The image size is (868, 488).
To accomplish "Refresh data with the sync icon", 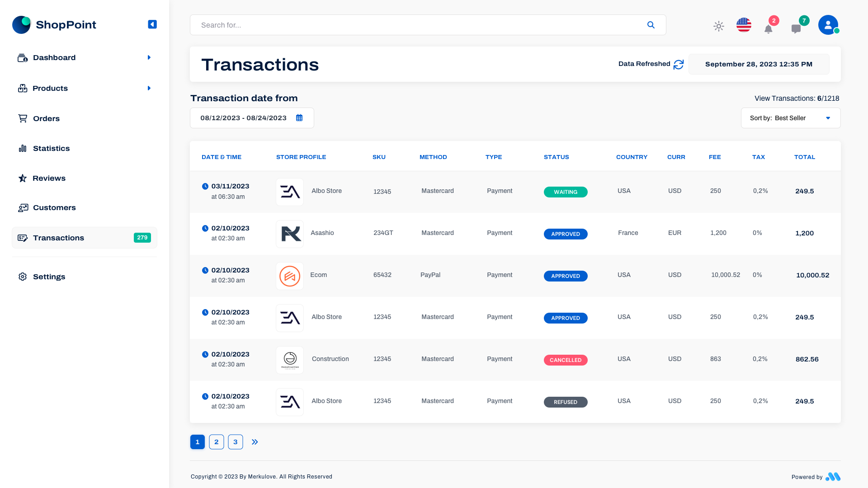I will pyautogui.click(x=678, y=64).
